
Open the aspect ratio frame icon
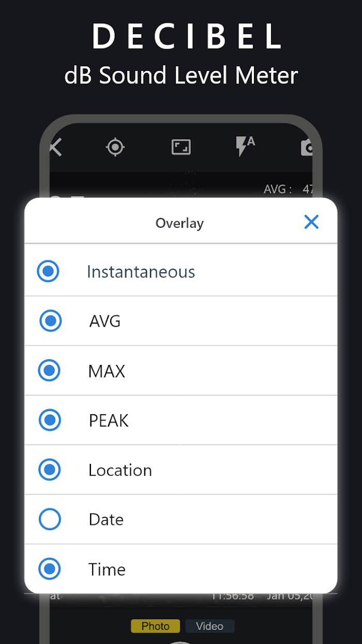point(181,148)
